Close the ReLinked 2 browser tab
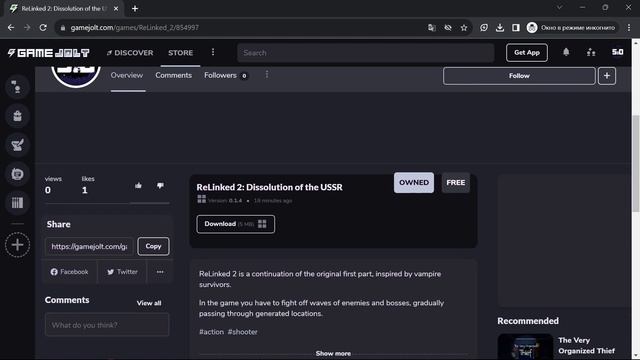 [116, 8]
